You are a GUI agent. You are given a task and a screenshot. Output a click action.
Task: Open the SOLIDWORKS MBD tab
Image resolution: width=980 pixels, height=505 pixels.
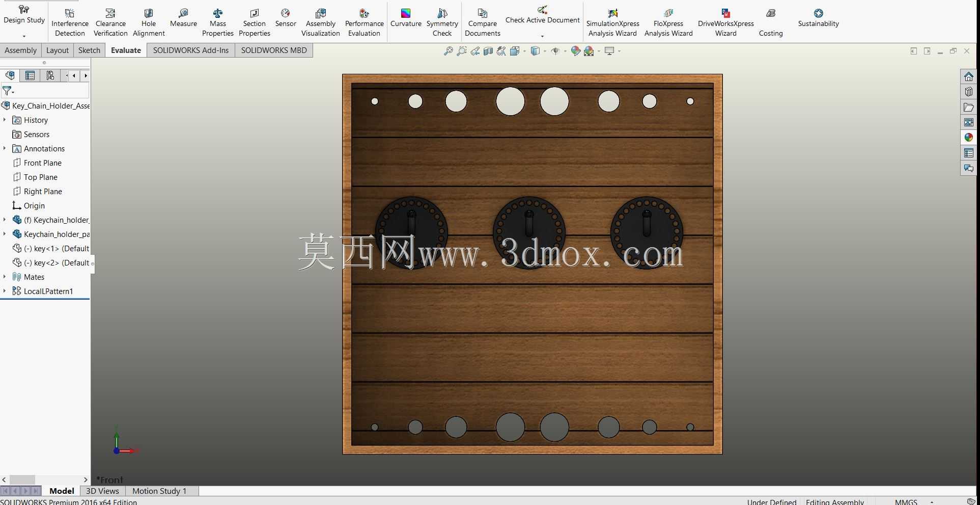click(x=274, y=50)
